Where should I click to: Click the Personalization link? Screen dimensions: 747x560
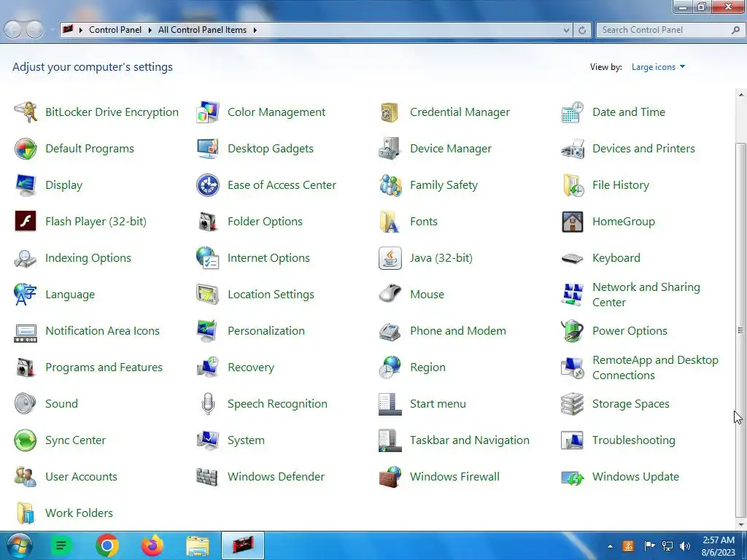coord(266,331)
